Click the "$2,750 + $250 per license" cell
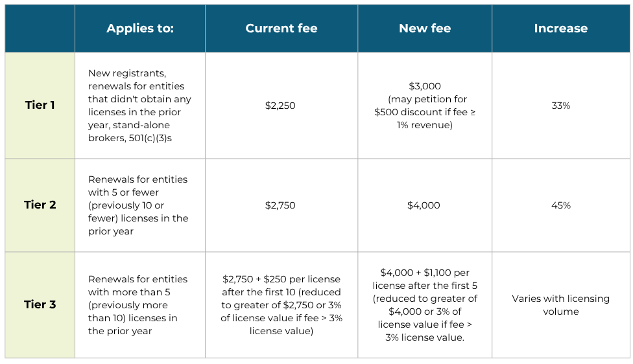Image resolution: width=633 pixels, height=364 pixels. click(x=281, y=304)
